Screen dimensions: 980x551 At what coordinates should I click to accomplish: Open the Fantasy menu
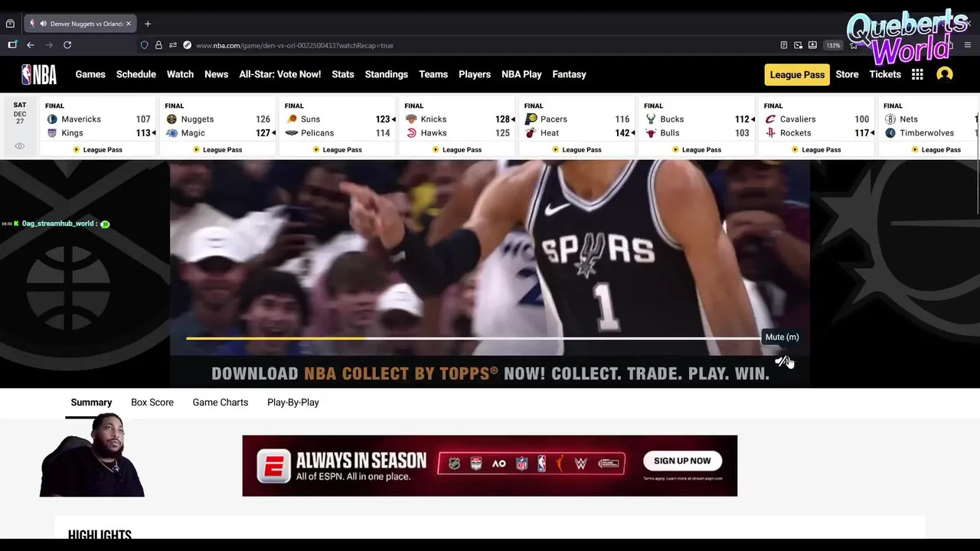(x=570, y=74)
